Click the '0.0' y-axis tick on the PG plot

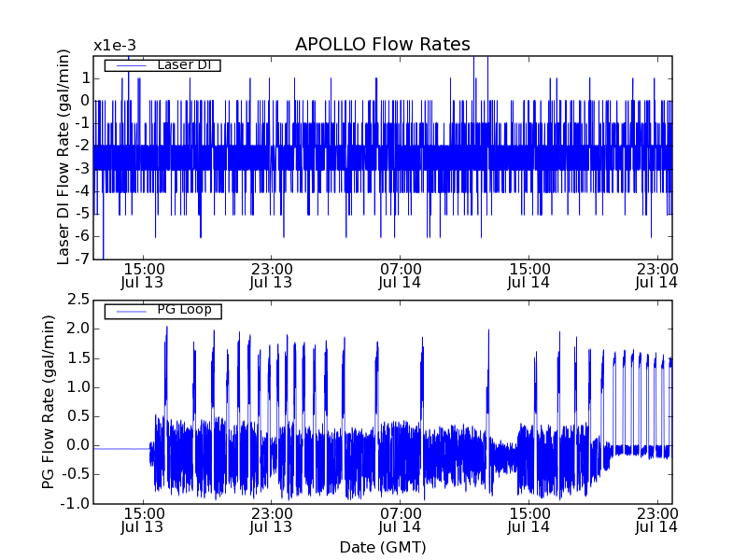tap(78, 445)
